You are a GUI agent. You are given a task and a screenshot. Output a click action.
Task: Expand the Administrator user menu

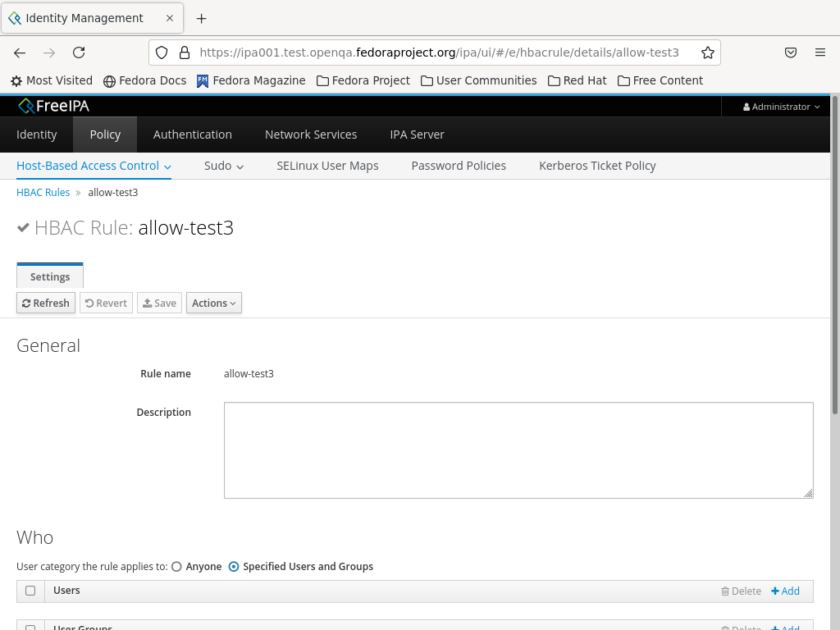coord(781,107)
